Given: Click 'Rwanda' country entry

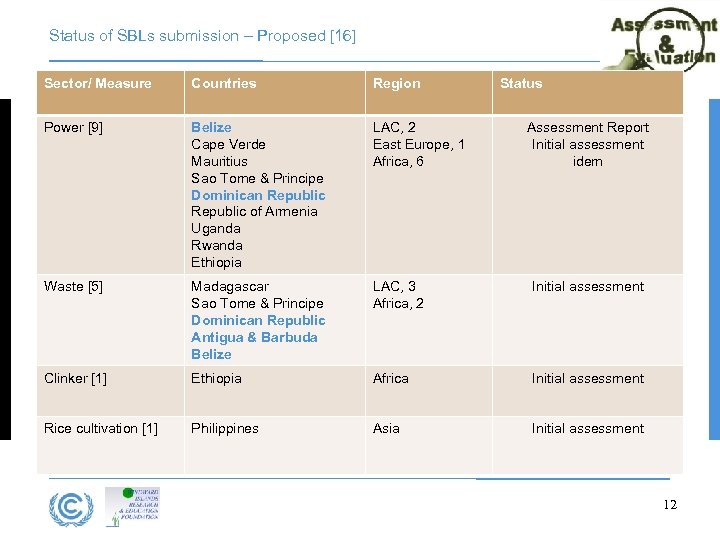Looking at the screenshot, I should tap(217, 245).
